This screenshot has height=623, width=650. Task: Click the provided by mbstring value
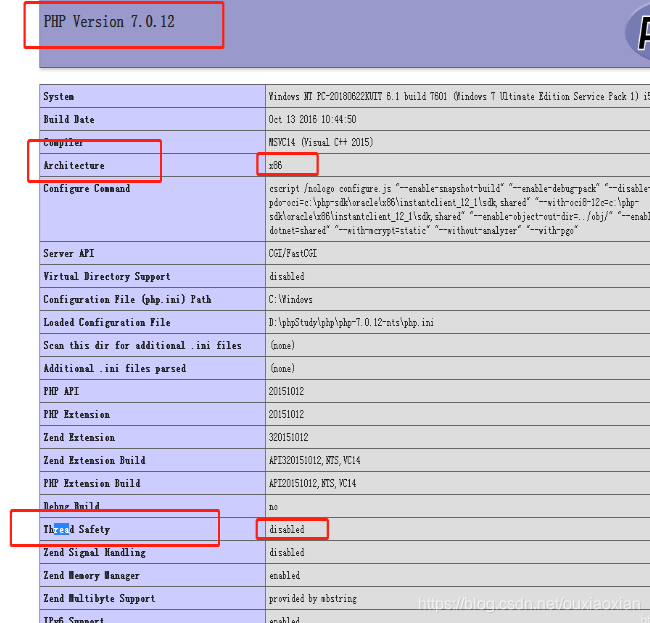click(313, 599)
